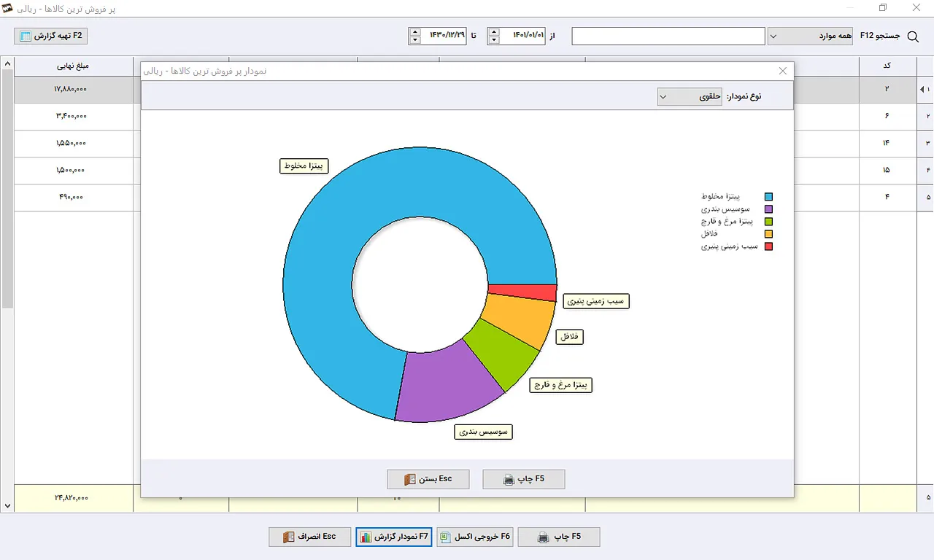The image size is (934, 560).
Task: Click the bar chart icon for نمودار گزارش
Action: (366, 537)
